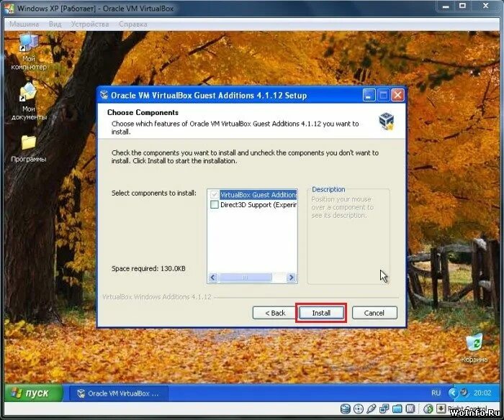Screen dimensions: 504x420
Task: Click the network adapters status icon
Action: pyautogui.click(x=384, y=408)
